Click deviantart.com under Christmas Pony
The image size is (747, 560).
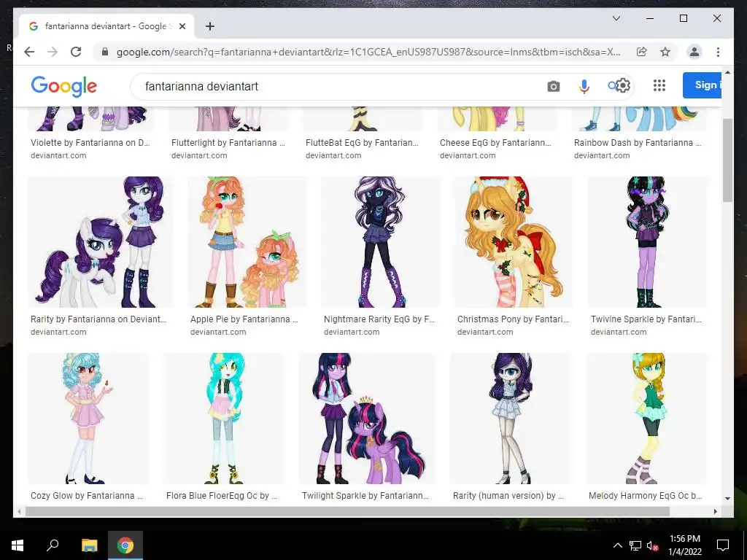tap(485, 332)
